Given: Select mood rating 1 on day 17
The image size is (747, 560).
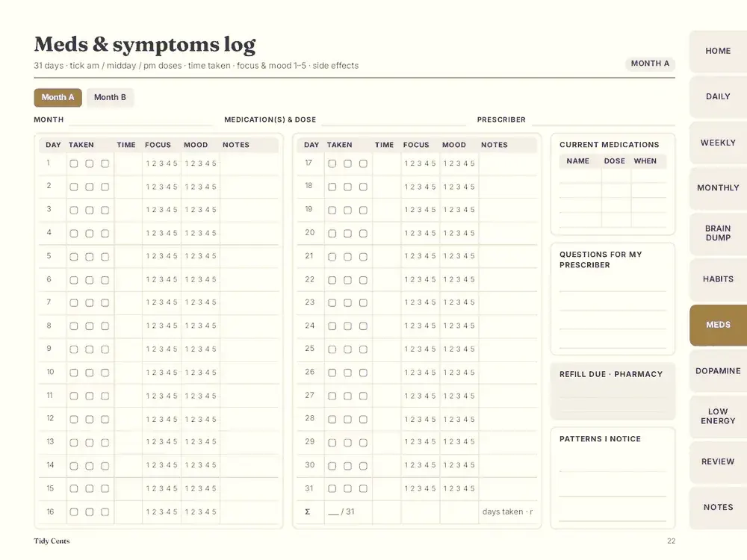Looking at the screenshot, I should point(445,164).
